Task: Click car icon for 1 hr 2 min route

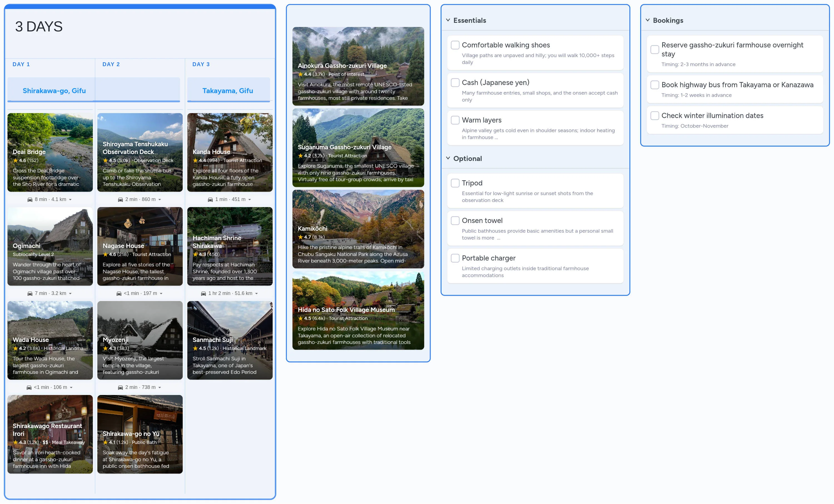Action: pyautogui.click(x=203, y=294)
